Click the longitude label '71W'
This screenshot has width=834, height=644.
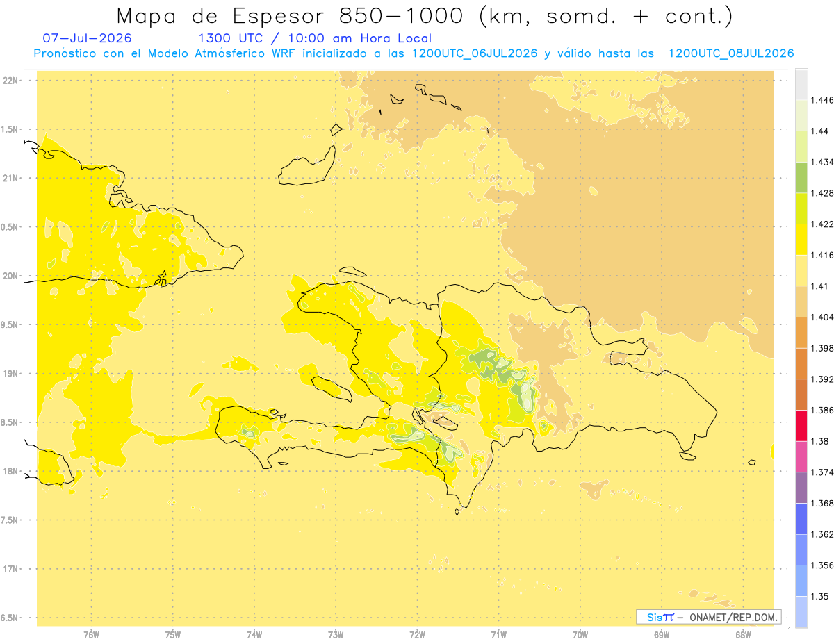(498, 634)
